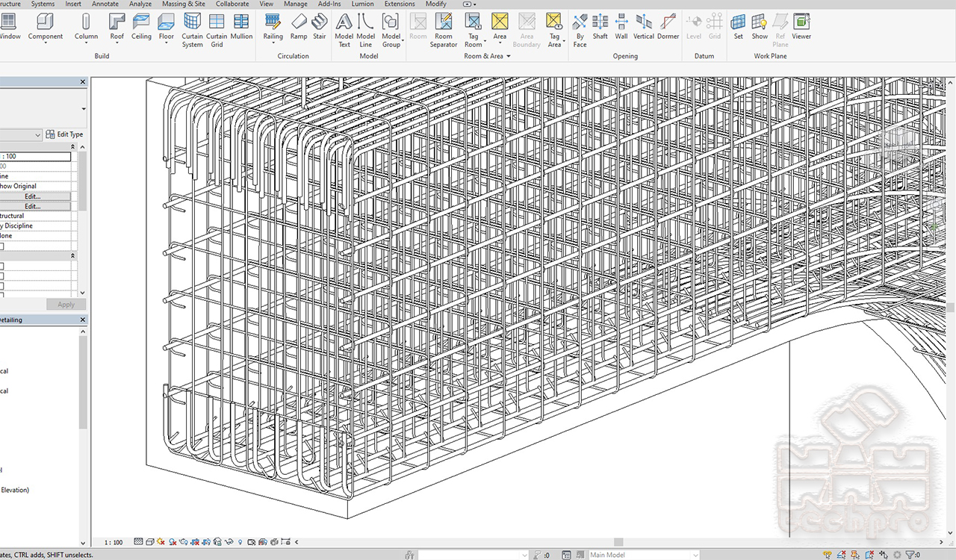Click the horizontal scrollbar thumb below the view

pyautogui.click(x=618, y=542)
